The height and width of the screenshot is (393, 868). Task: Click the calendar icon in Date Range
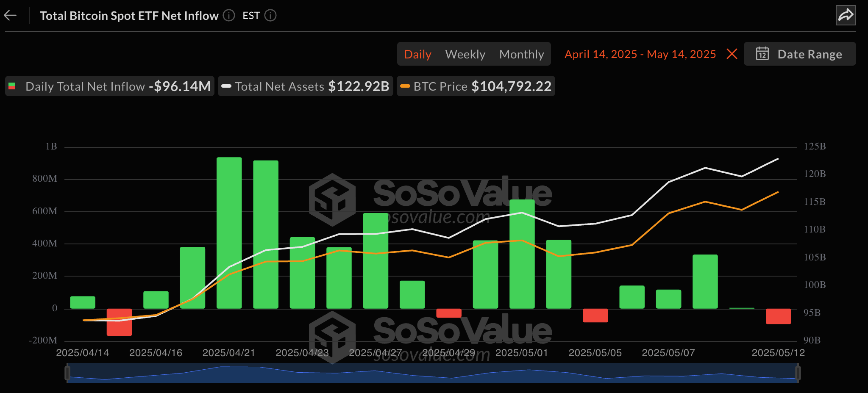click(x=762, y=54)
